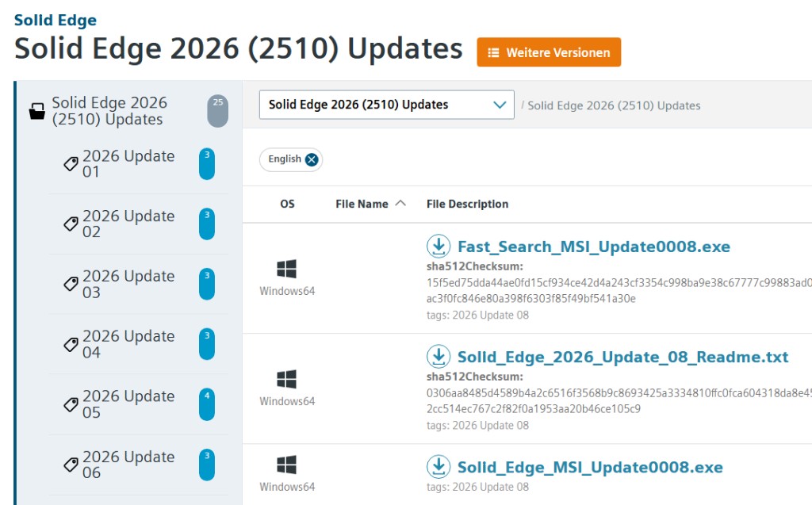Click the count badge for 2026 Update 01
812x505 pixels.
point(207,163)
